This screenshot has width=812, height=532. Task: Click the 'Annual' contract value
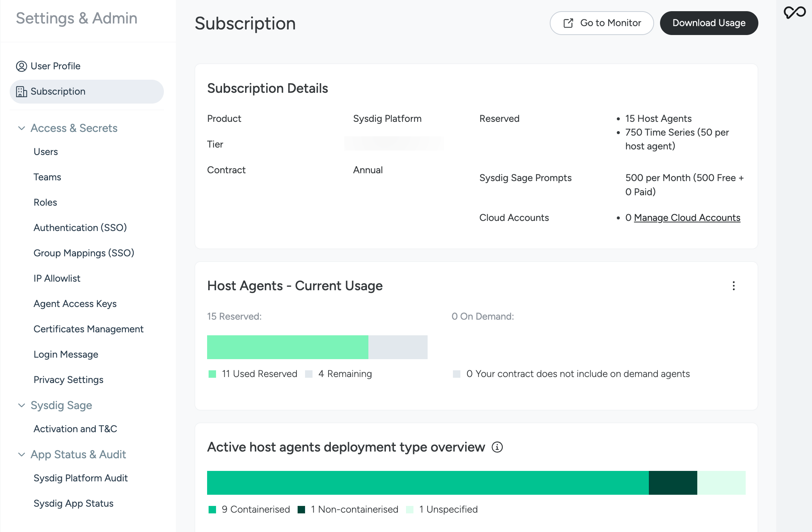coord(368,170)
